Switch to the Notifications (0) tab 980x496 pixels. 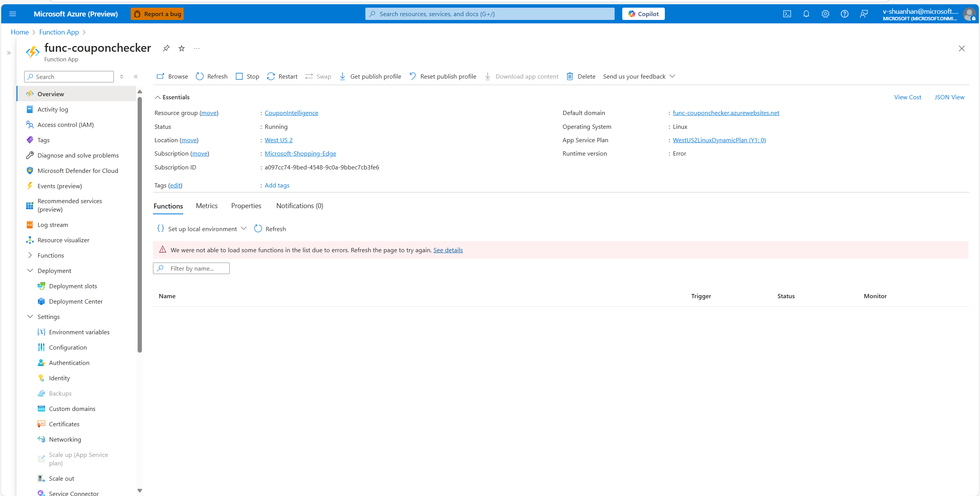[x=300, y=206]
